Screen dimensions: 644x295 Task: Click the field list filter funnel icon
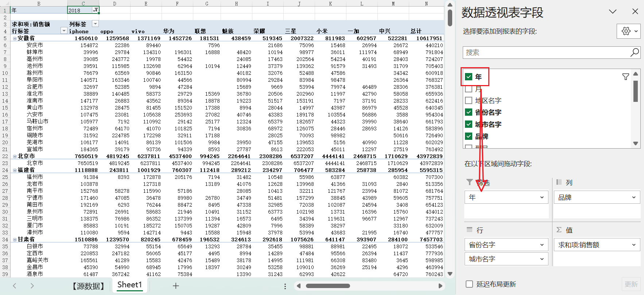tap(626, 77)
